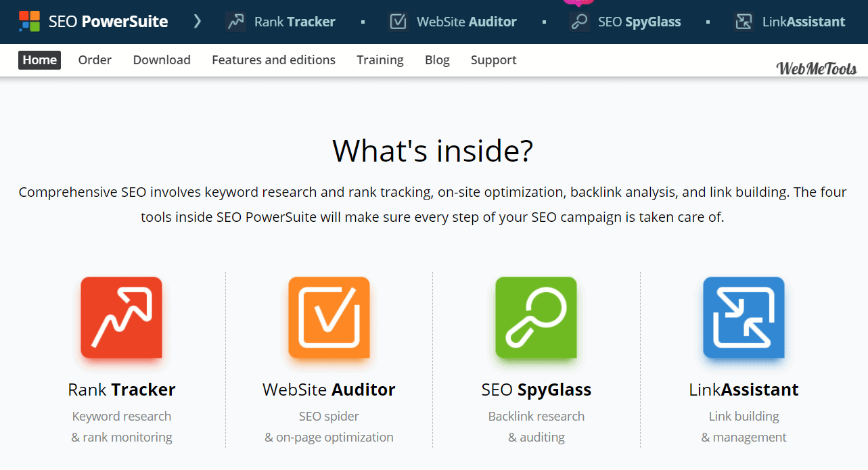Click 'Keyword research & rank monitoring' text
This screenshot has height=470, width=868.
pos(122,427)
